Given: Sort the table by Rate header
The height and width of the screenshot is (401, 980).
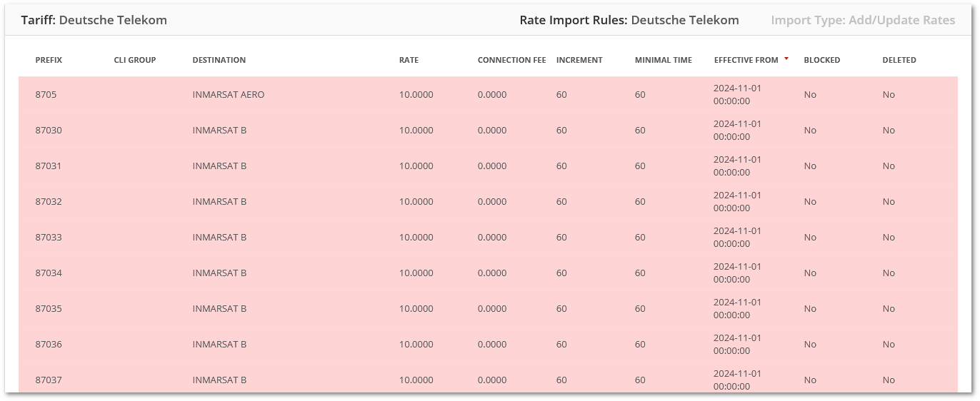Looking at the screenshot, I should point(409,60).
